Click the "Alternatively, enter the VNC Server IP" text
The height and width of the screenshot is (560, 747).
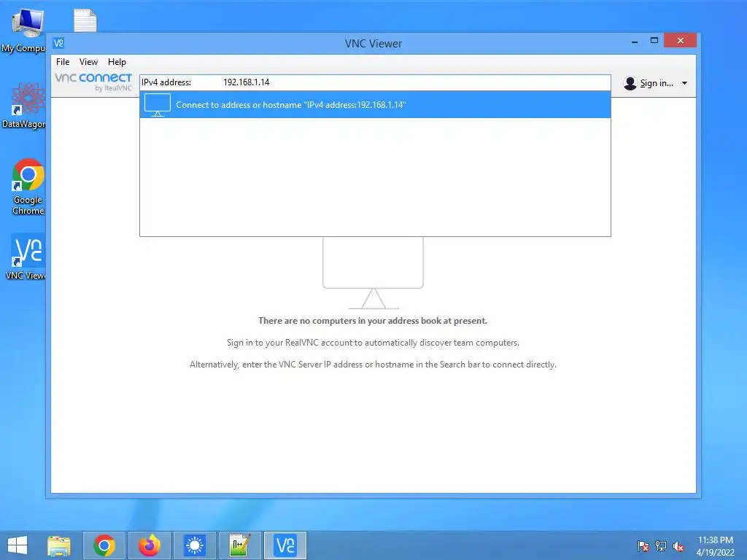(373, 365)
